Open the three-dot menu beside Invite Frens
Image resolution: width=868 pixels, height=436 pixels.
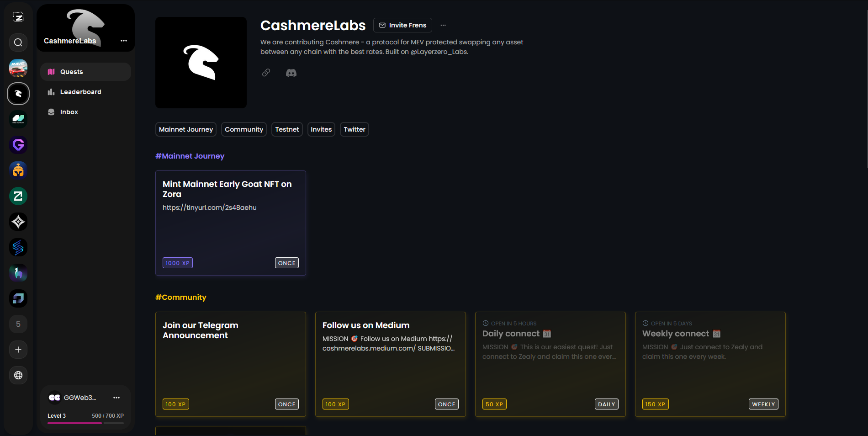tap(443, 25)
